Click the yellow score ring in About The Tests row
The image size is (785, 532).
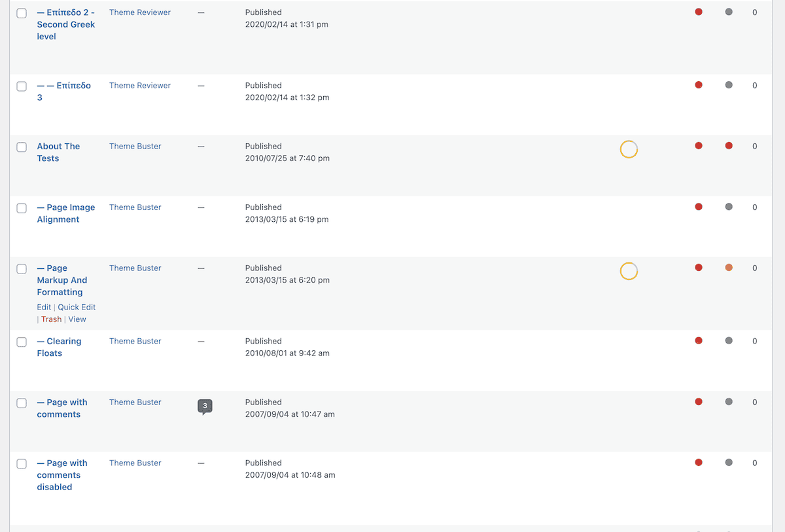pos(629,149)
